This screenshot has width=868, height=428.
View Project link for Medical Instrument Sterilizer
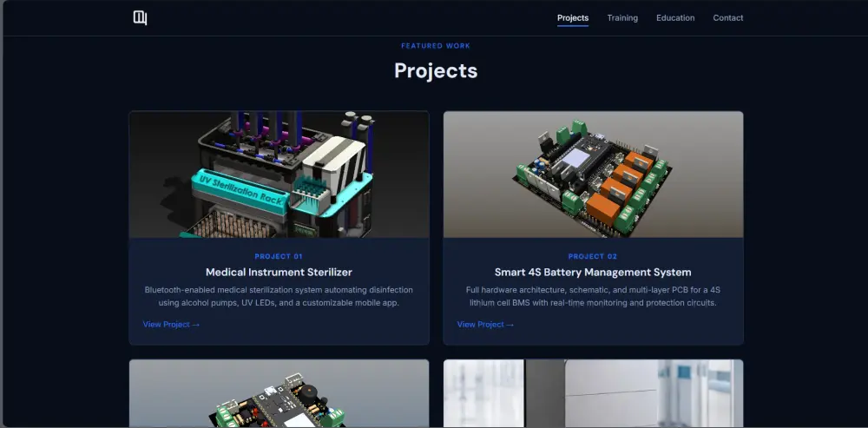click(x=171, y=325)
